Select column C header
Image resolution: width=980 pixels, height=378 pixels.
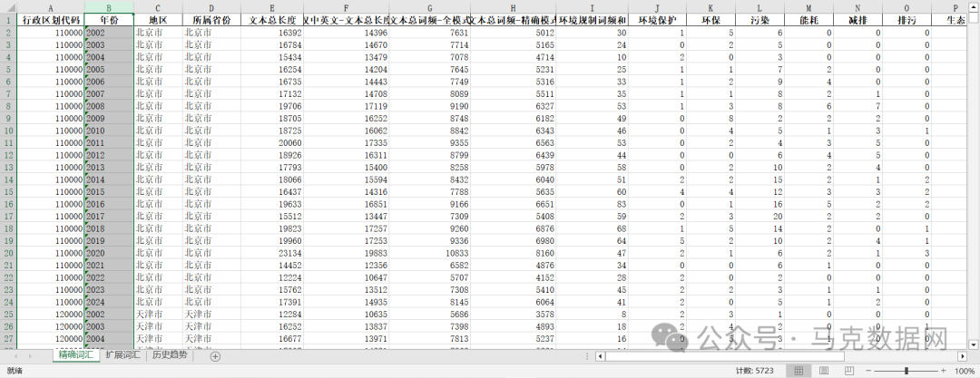(158, 7)
